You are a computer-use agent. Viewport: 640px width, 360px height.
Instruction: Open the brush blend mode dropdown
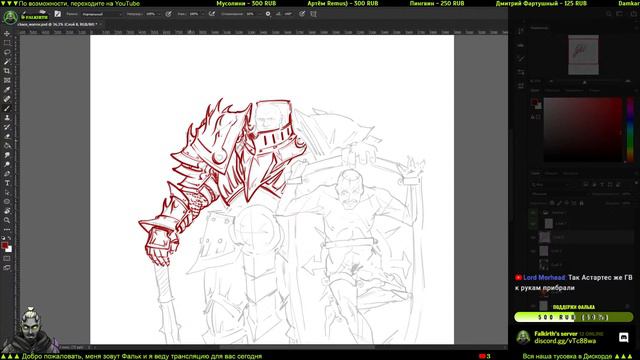coord(101,14)
